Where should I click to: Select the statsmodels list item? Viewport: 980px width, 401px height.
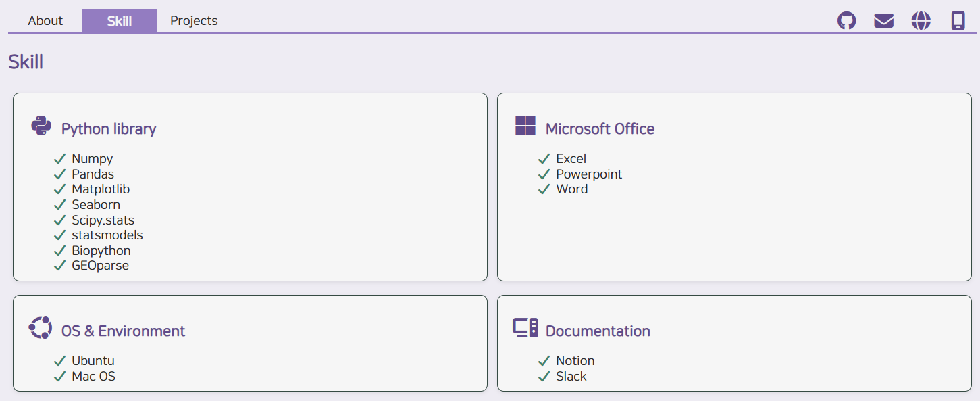tap(107, 235)
